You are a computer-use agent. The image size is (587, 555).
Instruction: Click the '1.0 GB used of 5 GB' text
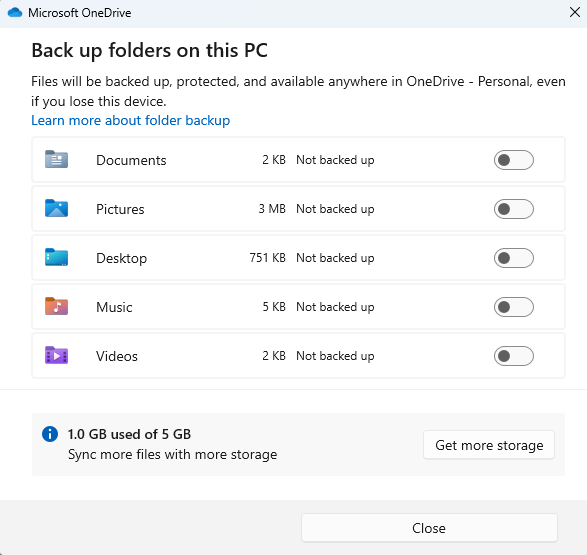[x=129, y=434]
